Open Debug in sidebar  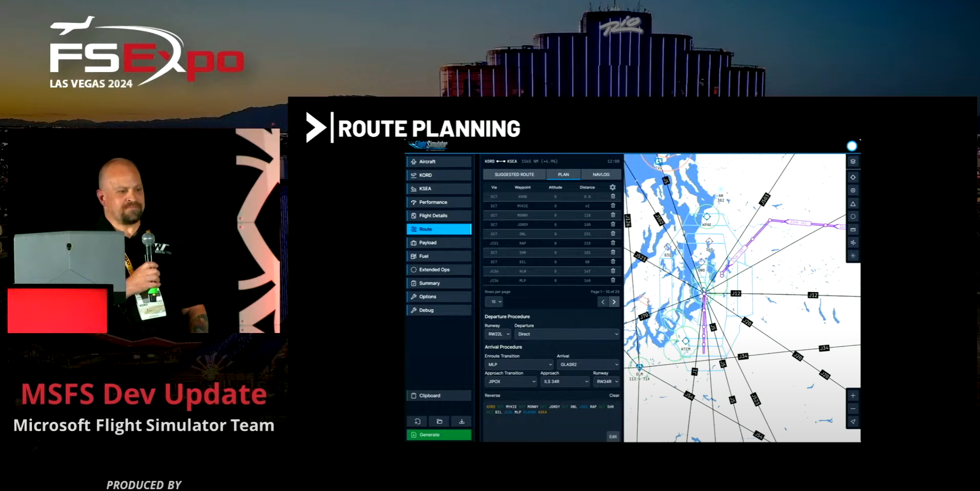coord(439,310)
